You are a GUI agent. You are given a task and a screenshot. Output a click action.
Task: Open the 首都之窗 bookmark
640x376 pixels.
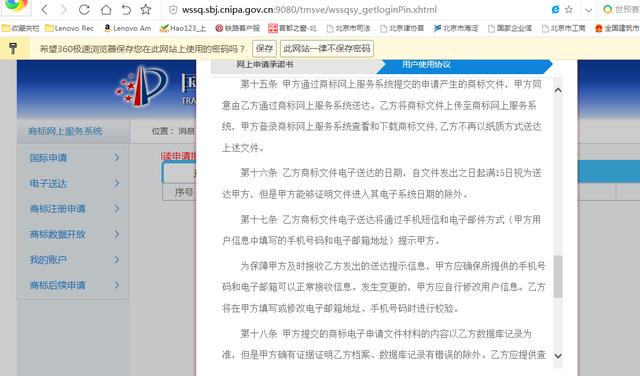292,28
